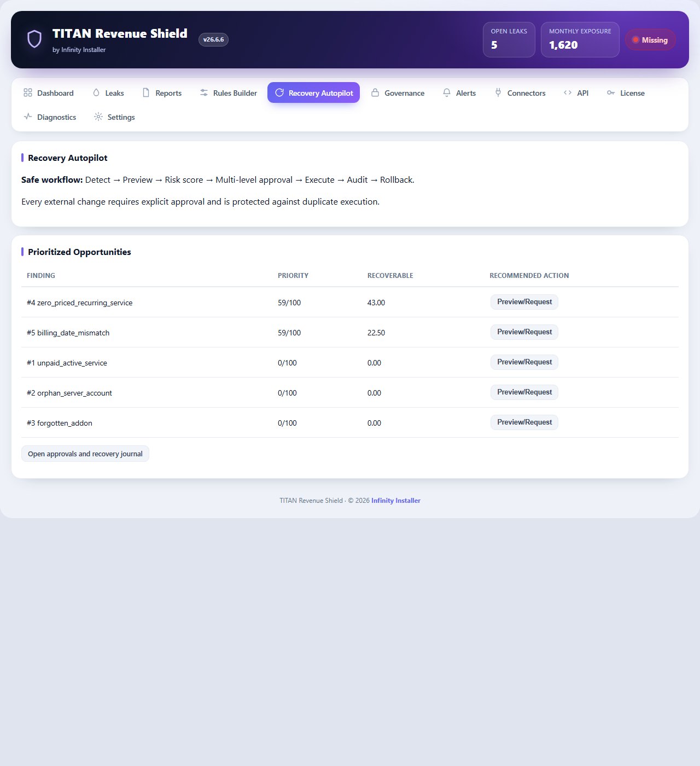Click the recoverable value 43.00
The image size is (700, 766).
pos(376,303)
